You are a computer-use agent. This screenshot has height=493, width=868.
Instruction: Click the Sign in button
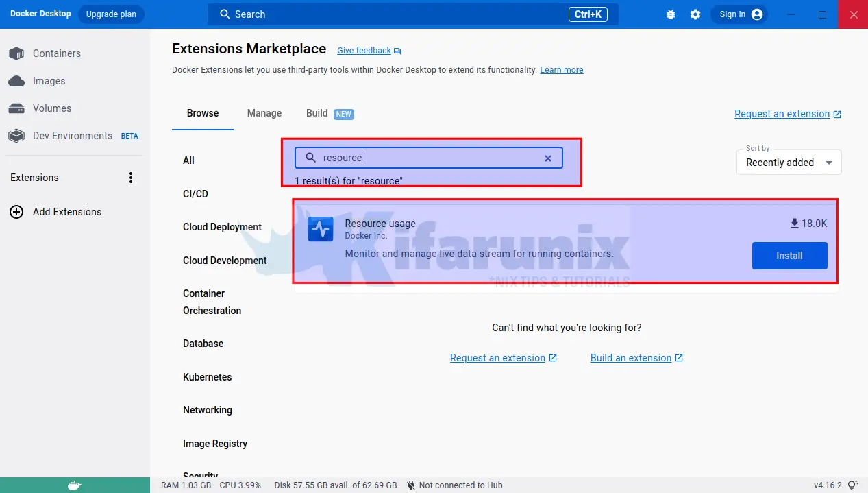(739, 14)
